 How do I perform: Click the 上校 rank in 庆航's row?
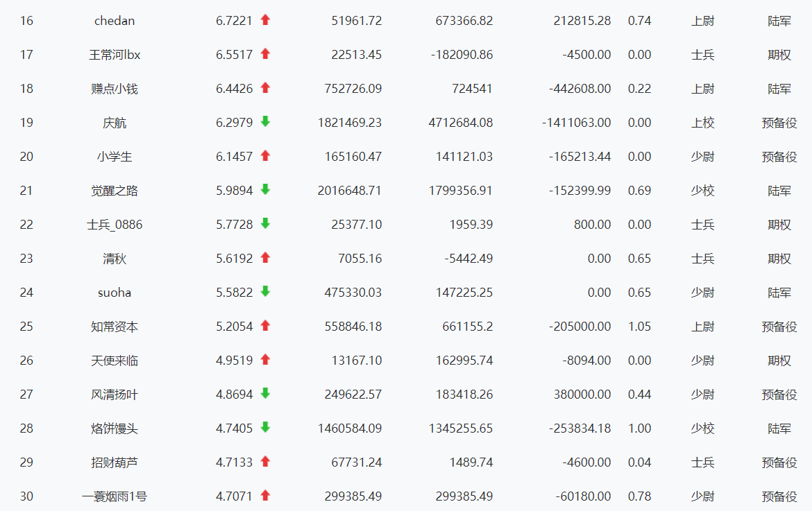[x=702, y=123]
